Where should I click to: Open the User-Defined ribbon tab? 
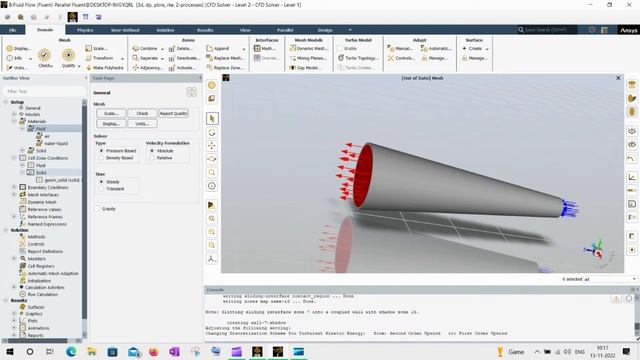(x=125, y=30)
